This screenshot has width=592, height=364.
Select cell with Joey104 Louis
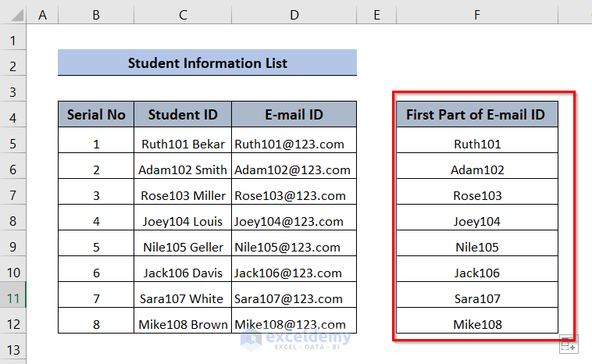[x=183, y=221]
